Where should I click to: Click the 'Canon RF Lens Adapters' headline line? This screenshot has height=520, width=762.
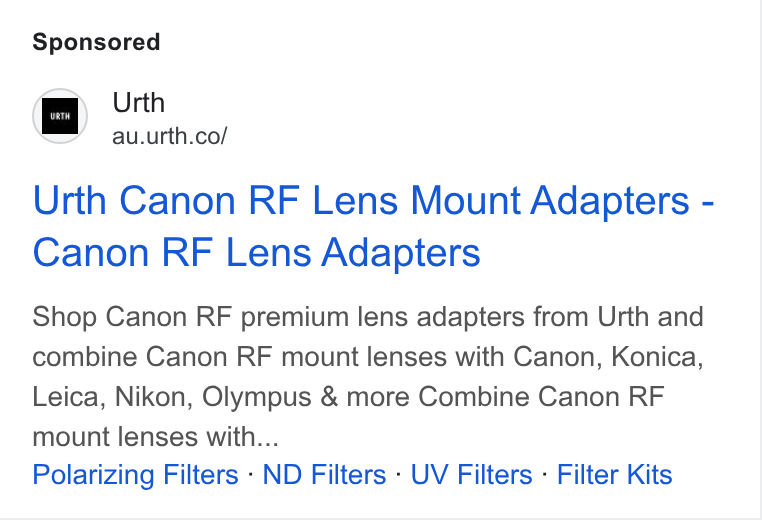(256, 253)
